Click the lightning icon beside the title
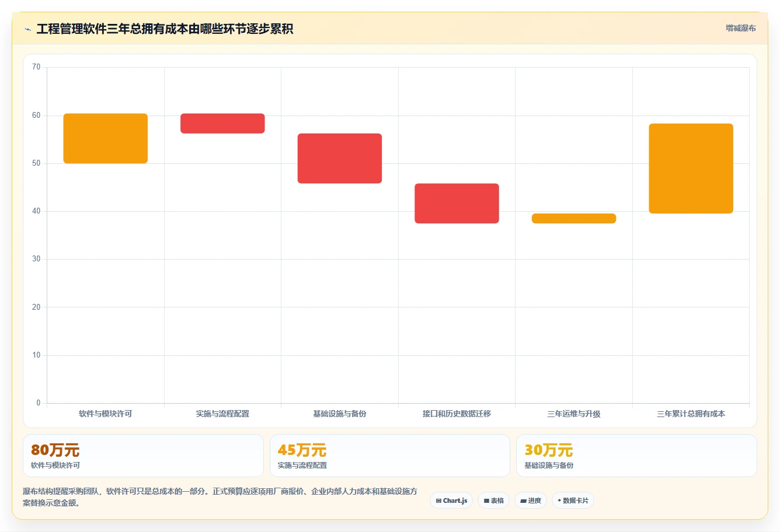The width and height of the screenshot is (780, 532). [27, 29]
